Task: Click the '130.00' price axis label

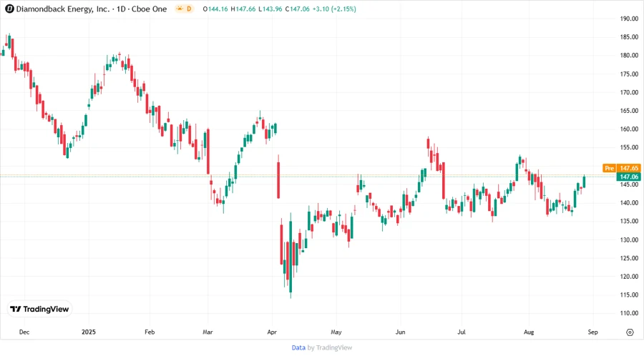Action: pyautogui.click(x=629, y=239)
